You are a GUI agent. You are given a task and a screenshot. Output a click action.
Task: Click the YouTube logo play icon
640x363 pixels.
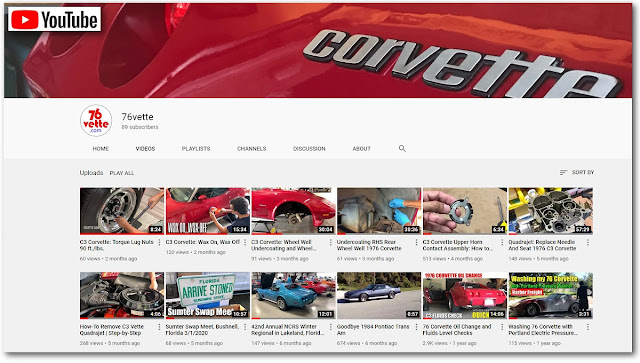pyautogui.click(x=24, y=20)
